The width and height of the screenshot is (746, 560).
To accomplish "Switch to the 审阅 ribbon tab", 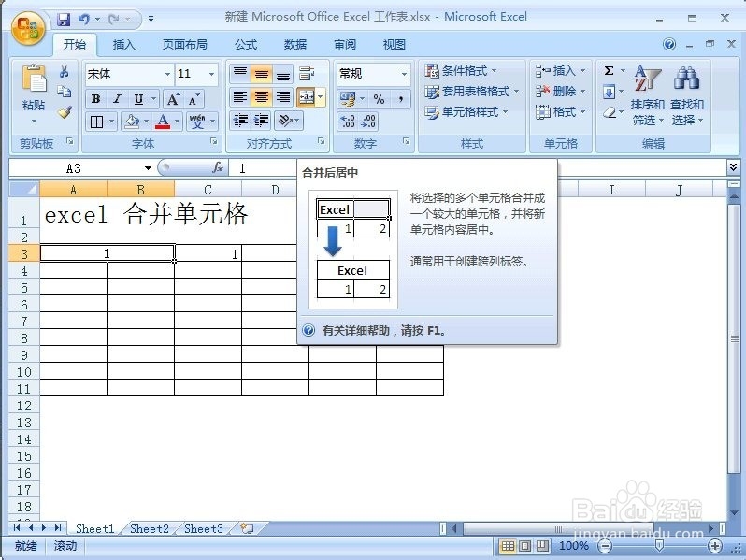I will click(x=345, y=45).
